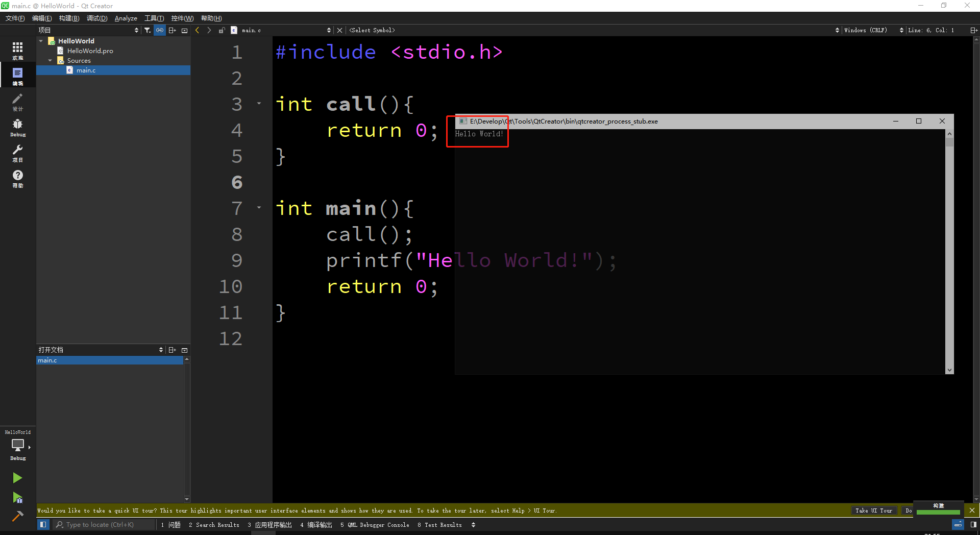Open the Analyze menu

[126, 18]
